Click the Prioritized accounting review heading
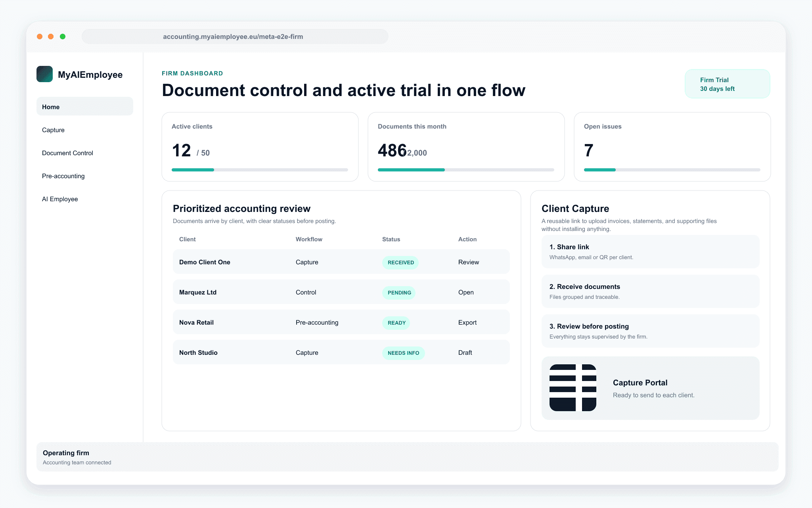Image resolution: width=812 pixels, height=508 pixels. pyautogui.click(x=241, y=208)
